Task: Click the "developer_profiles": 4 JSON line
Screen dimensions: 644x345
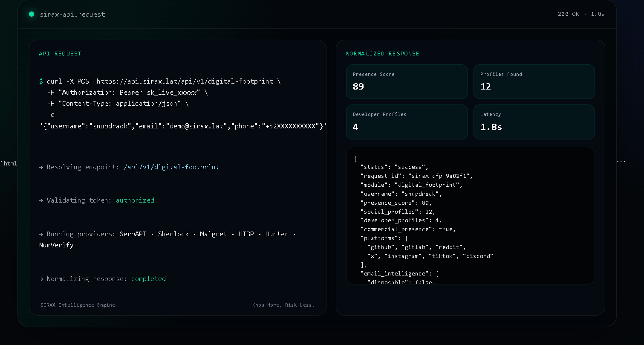Action: click(401, 220)
